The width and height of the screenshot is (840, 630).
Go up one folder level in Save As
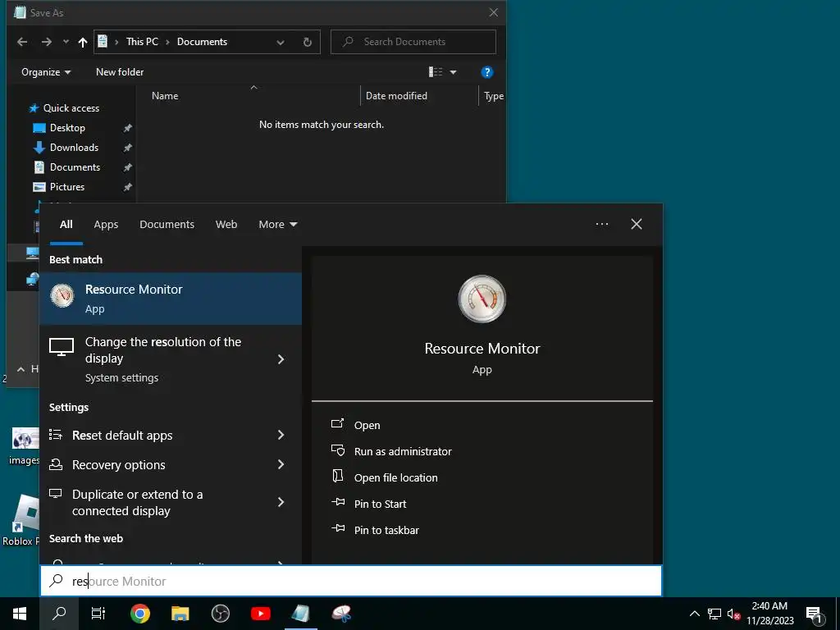coord(83,42)
